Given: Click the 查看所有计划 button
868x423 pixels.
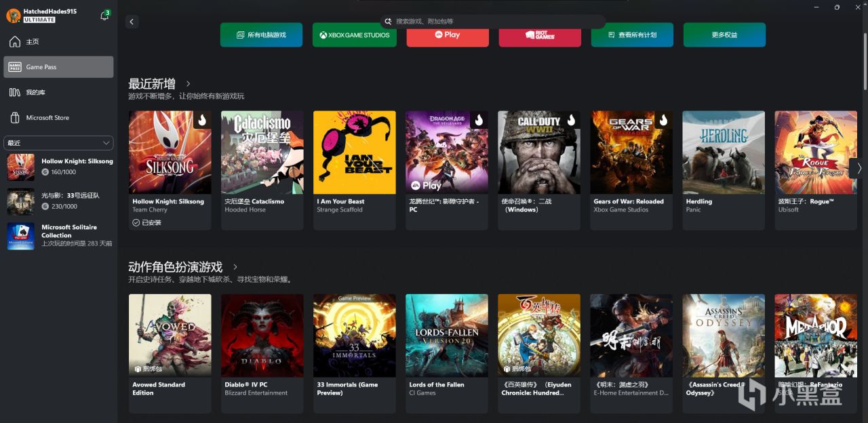Looking at the screenshot, I should click(632, 35).
